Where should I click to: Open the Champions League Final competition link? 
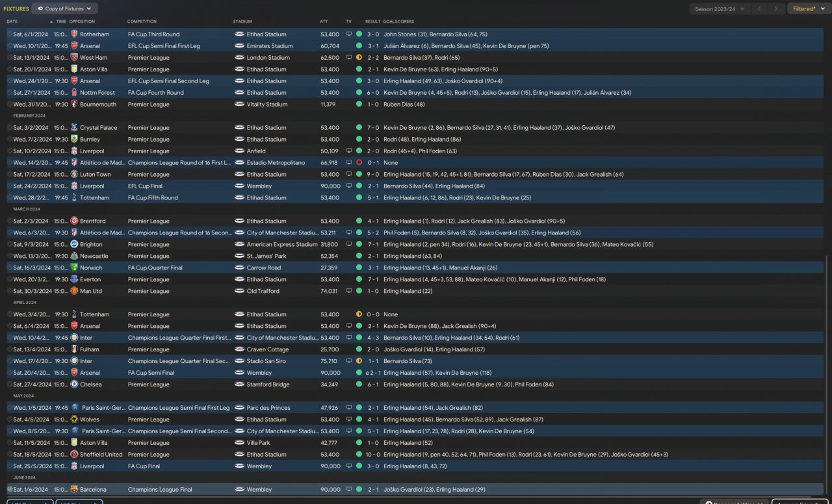coord(161,490)
